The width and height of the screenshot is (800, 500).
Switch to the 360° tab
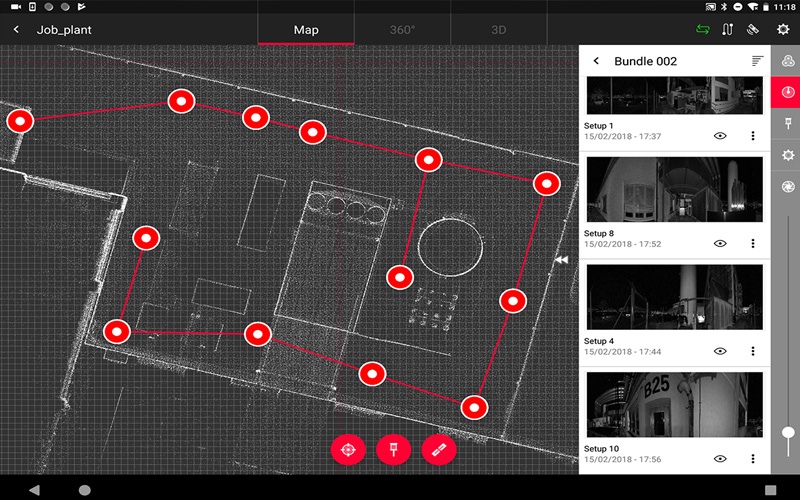403,30
